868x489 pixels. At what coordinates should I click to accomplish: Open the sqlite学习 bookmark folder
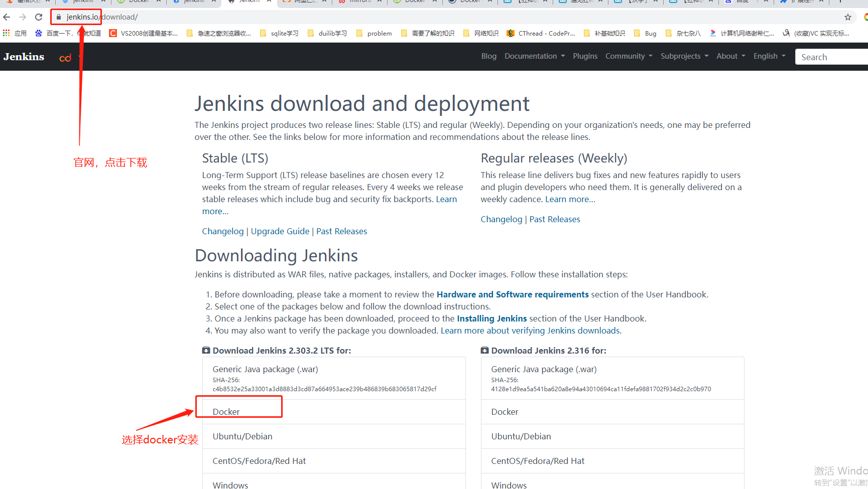click(x=279, y=33)
